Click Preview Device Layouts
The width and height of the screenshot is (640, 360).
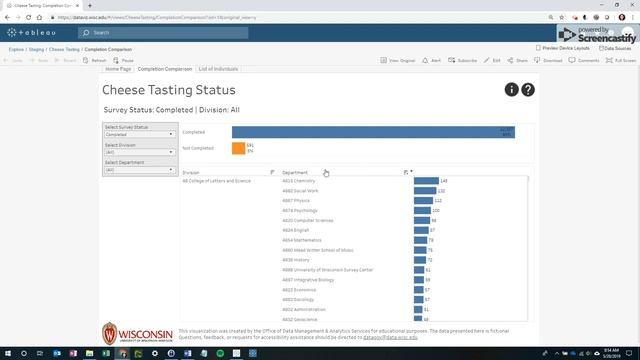tap(562, 48)
